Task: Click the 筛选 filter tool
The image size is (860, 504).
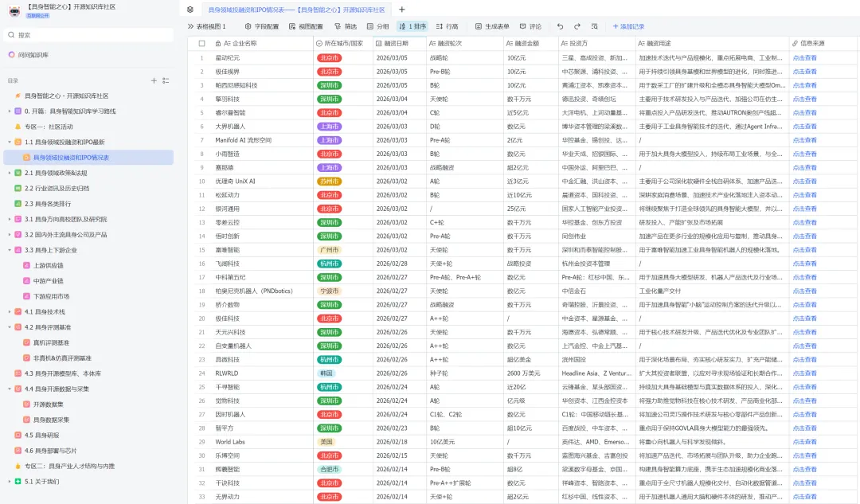Action: click(x=346, y=26)
